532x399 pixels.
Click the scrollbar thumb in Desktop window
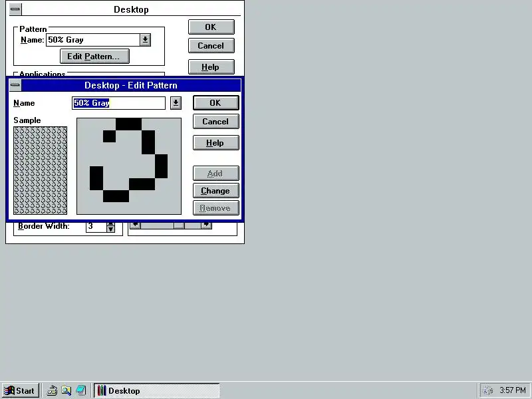click(x=179, y=225)
